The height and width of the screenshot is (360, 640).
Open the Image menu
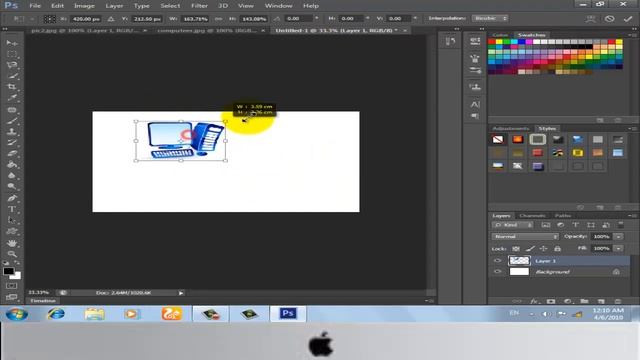click(84, 6)
